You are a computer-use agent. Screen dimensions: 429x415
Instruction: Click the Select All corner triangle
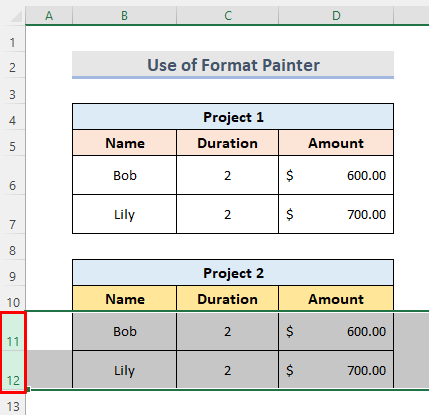[17, 16]
